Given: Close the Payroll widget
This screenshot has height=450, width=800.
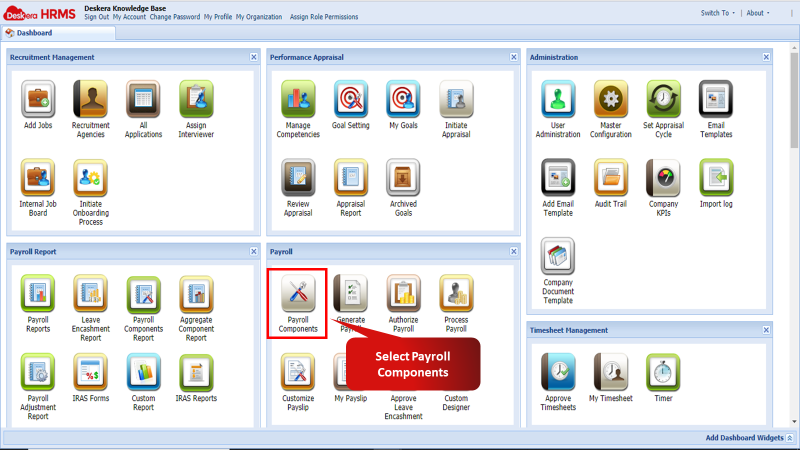Looking at the screenshot, I should click(x=514, y=252).
